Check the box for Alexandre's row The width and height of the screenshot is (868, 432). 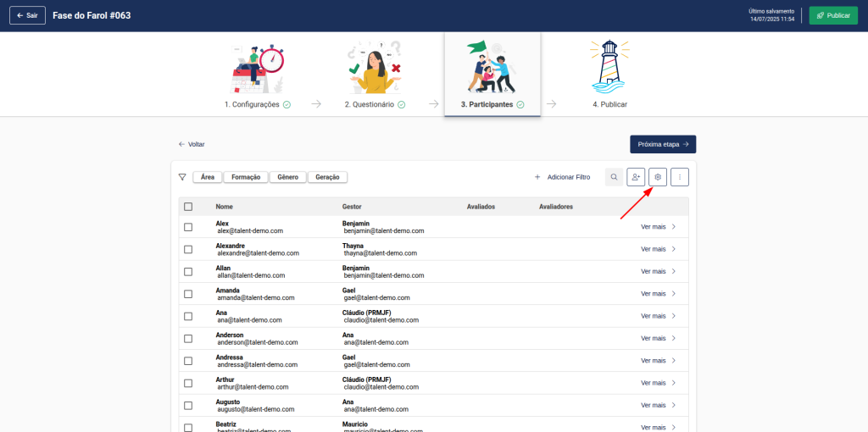click(188, 249)
